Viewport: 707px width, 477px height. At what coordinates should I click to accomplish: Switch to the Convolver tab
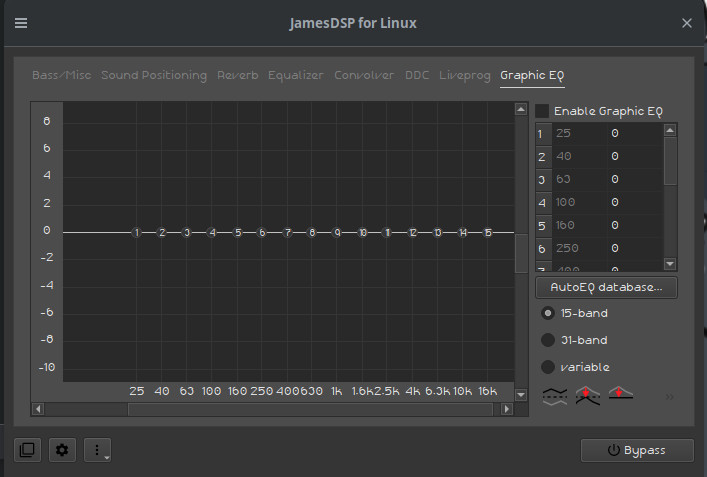pyautogui.click(x=364, y=75)
